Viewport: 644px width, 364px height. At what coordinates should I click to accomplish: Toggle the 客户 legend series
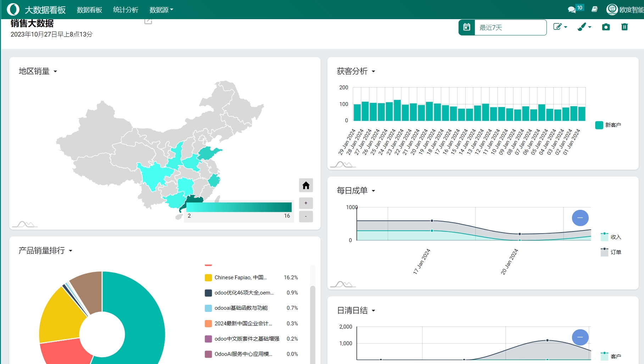pos(611,356)
